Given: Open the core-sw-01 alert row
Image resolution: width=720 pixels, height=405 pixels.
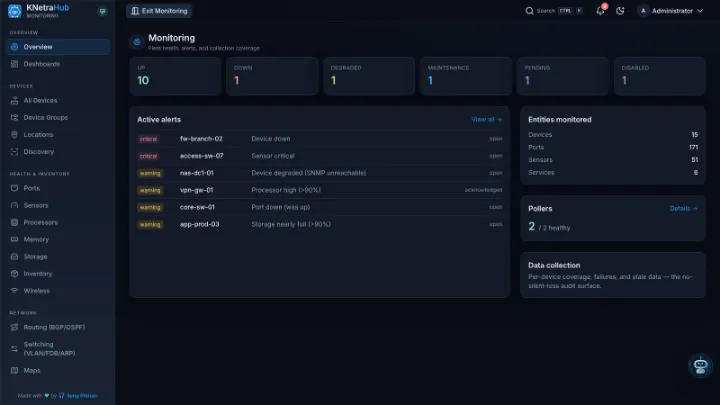Looking at the screenshot, I should (320, 207).
